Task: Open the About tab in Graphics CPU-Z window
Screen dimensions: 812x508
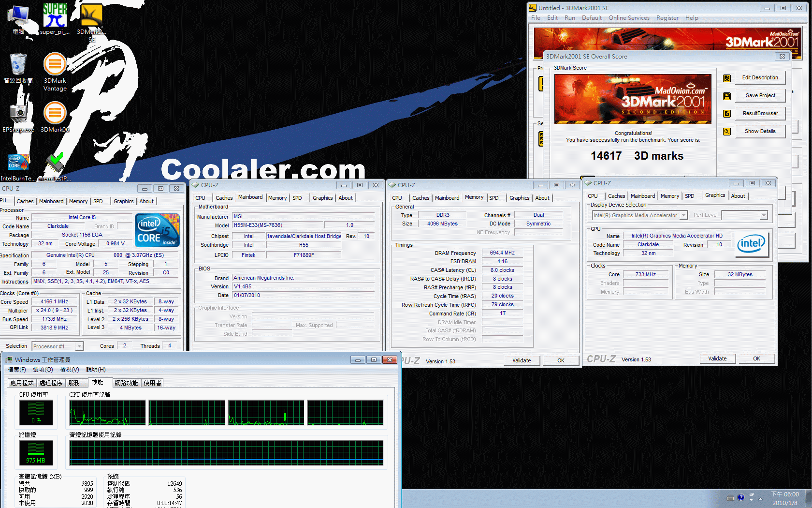Action: [738, 196]
